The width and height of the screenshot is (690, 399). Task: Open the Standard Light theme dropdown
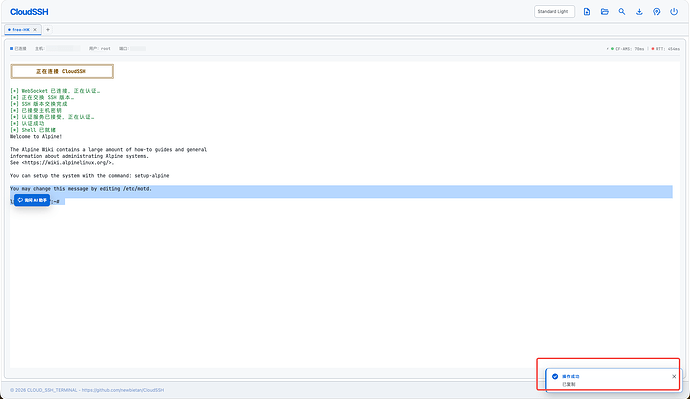[554, 11]
